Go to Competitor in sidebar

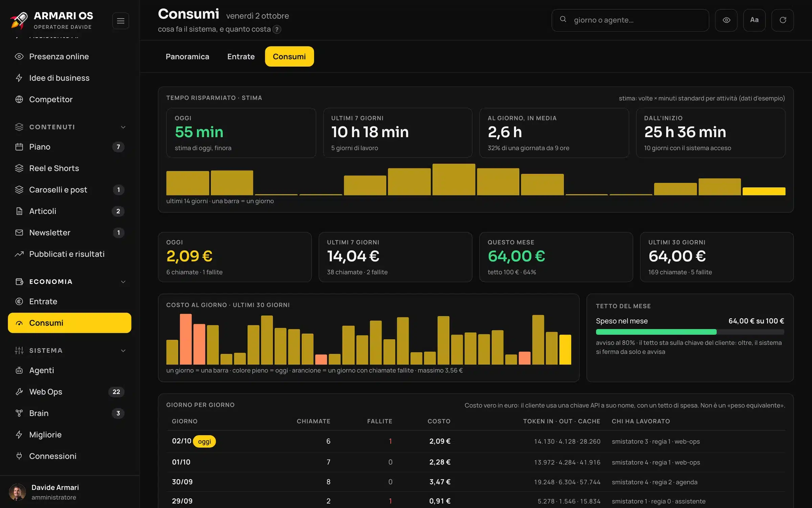pyautogui.click(x=69, y=99)
